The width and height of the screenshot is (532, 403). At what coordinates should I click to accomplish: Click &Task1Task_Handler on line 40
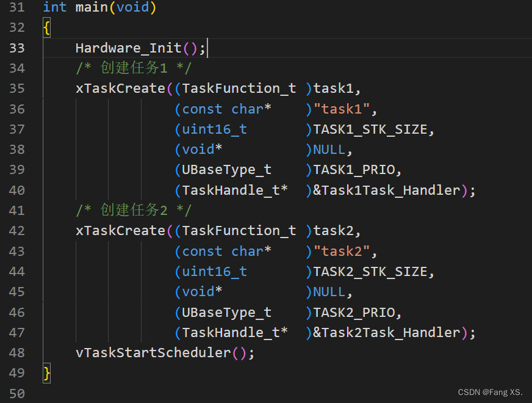point(386,190)
